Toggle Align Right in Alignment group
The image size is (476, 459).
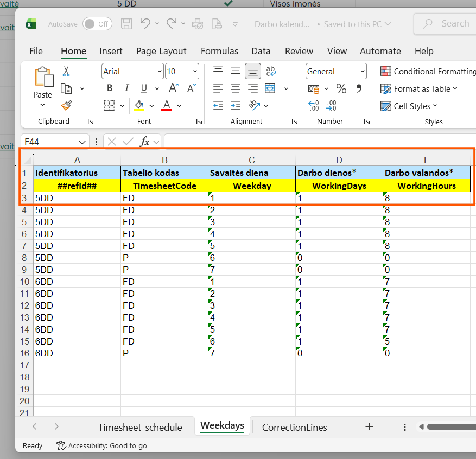[252, 88]
